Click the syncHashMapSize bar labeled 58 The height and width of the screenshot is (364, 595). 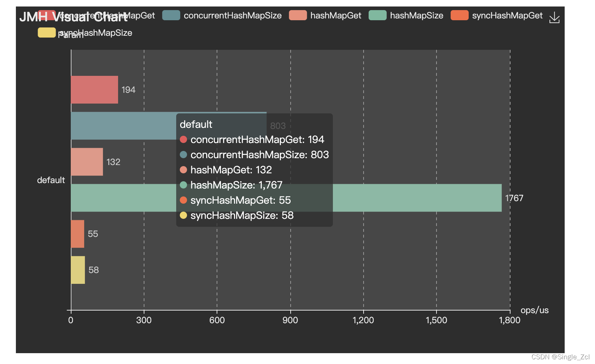click(x=78, y=270)
